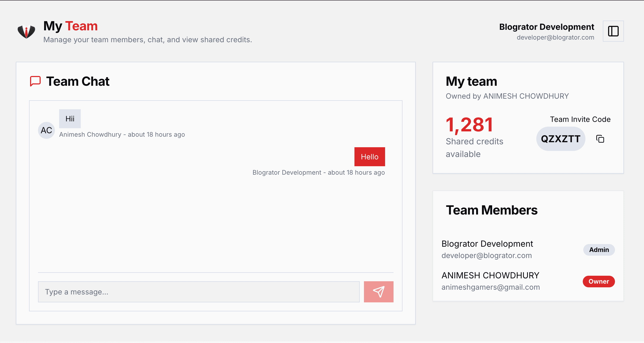The image size is (644, 343).
Task: Click the Blogrator tuxedo logo
Action: [x=26, y=31]
